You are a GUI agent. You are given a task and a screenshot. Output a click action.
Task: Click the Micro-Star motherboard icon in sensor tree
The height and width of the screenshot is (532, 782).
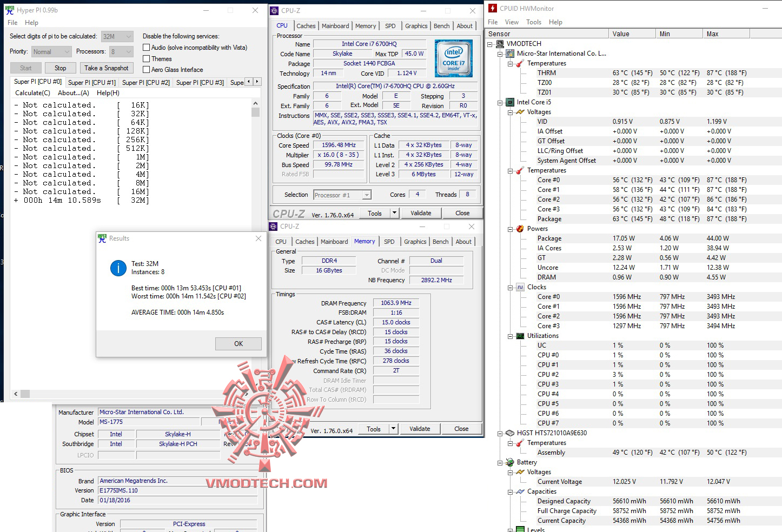point(510,54)
